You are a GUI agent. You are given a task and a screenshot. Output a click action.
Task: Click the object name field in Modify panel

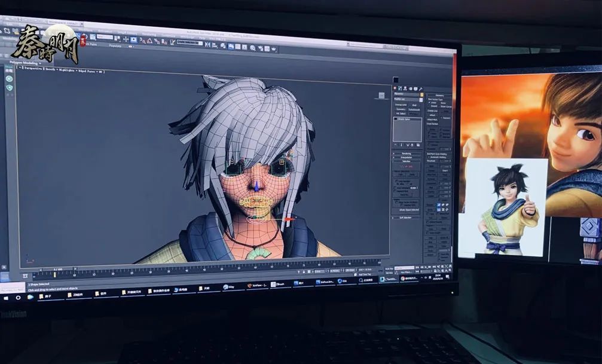point(407,94)
